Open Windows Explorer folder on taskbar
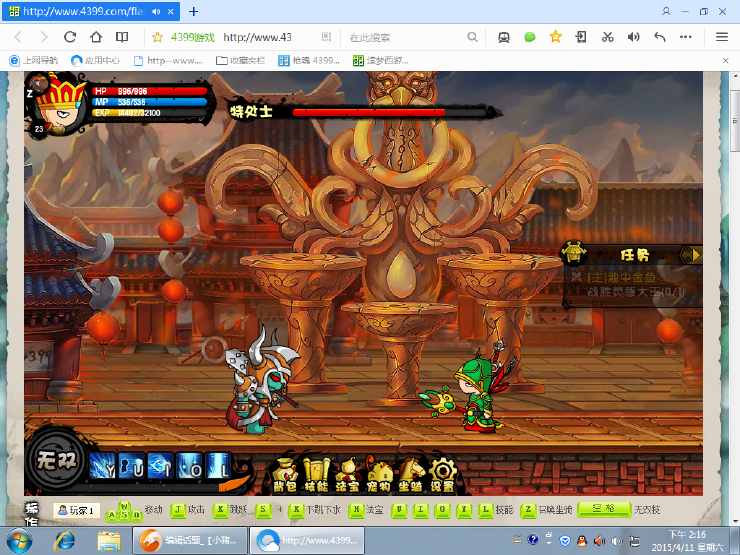 [109, 541]
